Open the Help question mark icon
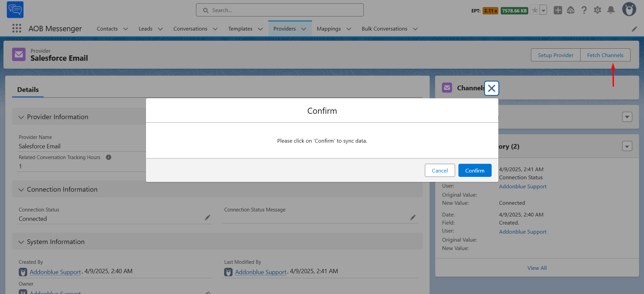644x294 pixels. [x=584, y=10]
